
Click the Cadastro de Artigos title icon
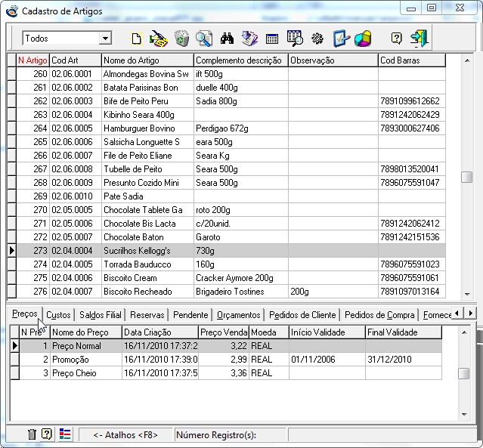[12, 11]
